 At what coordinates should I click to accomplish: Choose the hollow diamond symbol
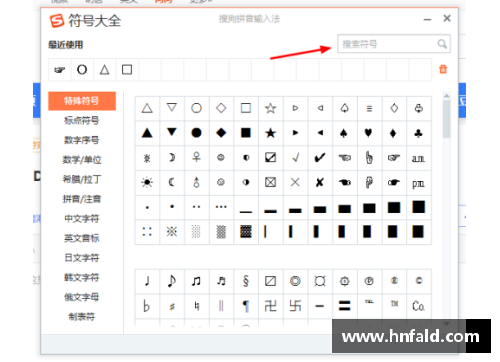tap(221, 108)
